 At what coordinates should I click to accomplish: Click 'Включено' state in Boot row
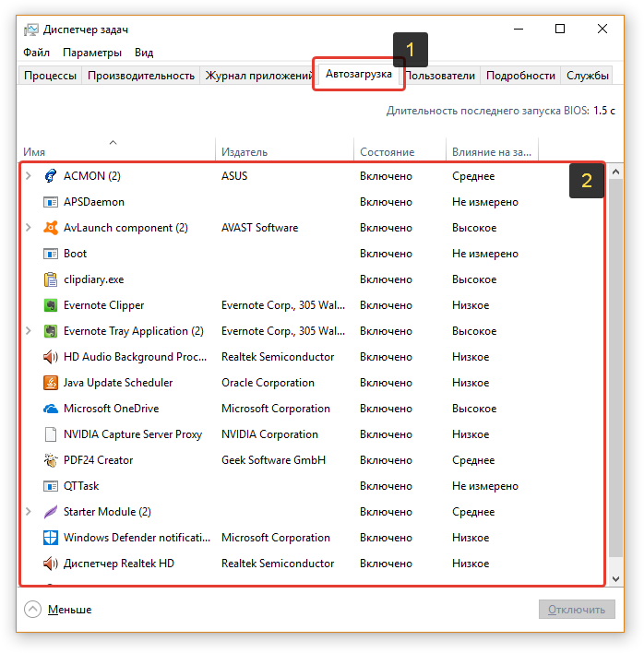tap(386, 254)
